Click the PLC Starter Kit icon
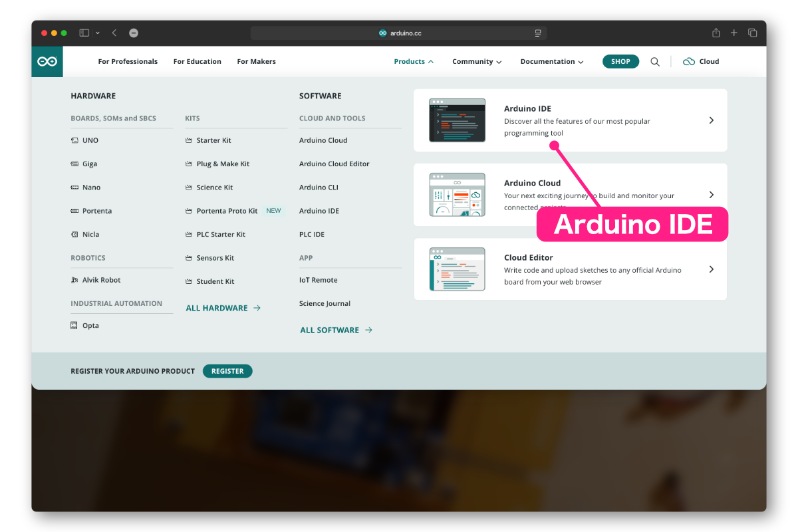 tap(190, 235)
